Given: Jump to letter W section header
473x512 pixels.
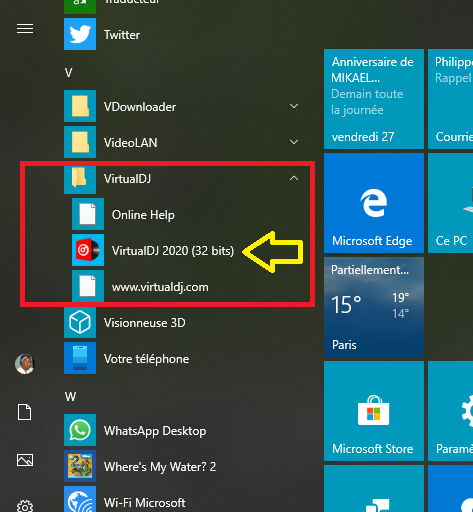Looking at the screenshot, I should pos(70,397).
